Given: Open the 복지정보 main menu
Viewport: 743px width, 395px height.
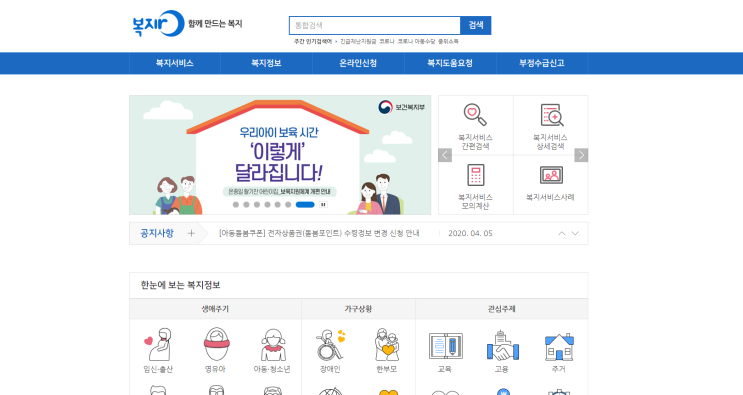Looking at the screenshot, I should pyautogui.click(x=266, y=63).
